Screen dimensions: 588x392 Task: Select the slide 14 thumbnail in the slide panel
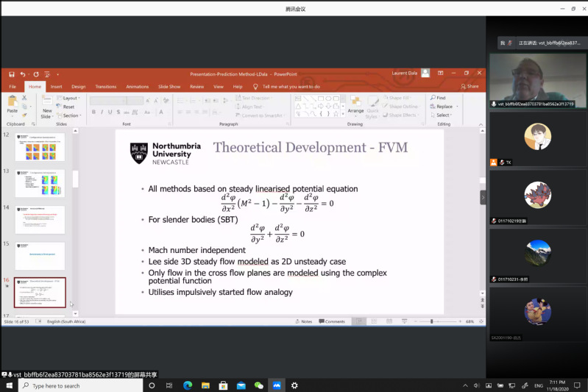point(40,220)
